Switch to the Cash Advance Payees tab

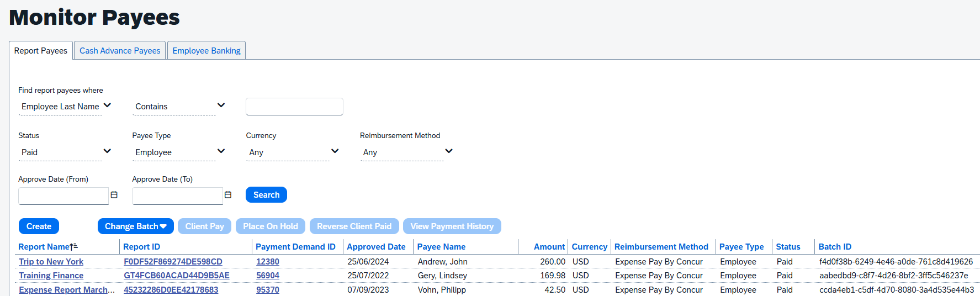tap(120, 51)
